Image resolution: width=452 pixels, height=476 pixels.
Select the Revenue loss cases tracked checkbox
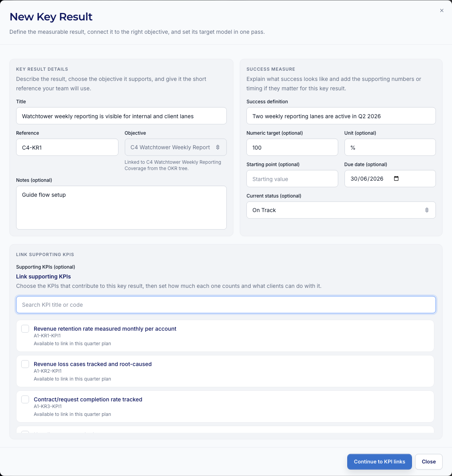[25, 364]
